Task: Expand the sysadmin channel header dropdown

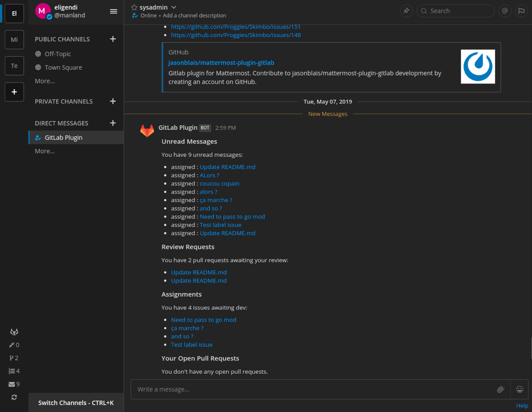Action: [174, 7]
